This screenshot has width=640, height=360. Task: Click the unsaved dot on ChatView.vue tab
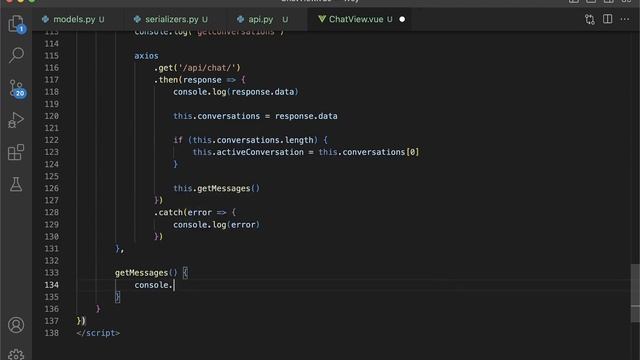pos(402,19)
